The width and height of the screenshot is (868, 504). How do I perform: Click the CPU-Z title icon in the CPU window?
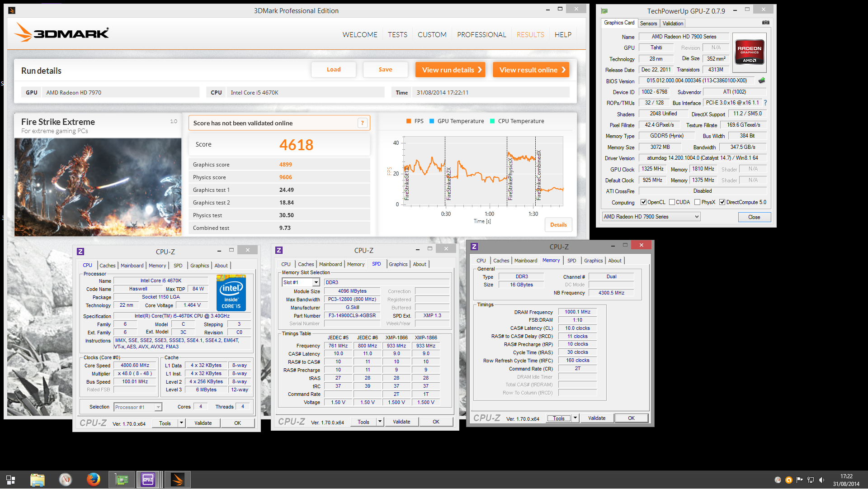click(x=80, y=252)
